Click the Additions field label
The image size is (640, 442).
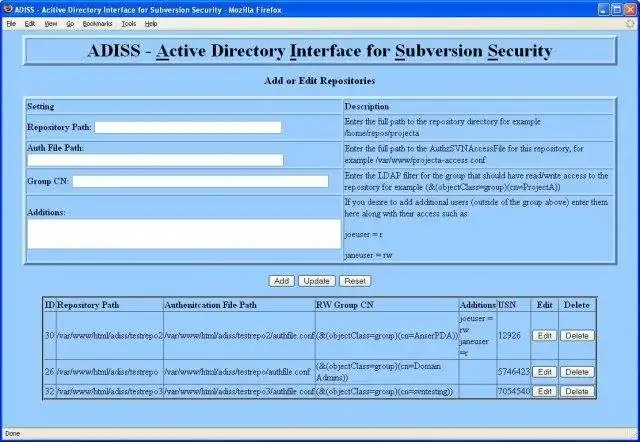point(46,212)
